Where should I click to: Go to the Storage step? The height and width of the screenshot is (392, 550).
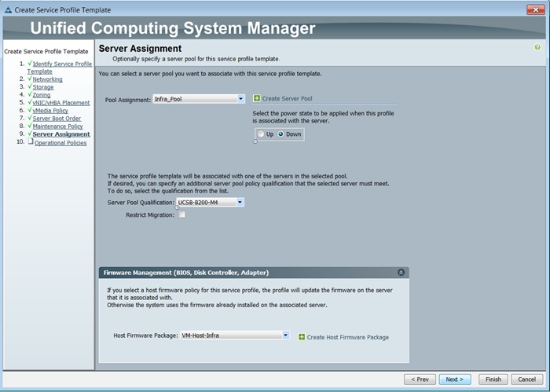(x=43, y=87)
